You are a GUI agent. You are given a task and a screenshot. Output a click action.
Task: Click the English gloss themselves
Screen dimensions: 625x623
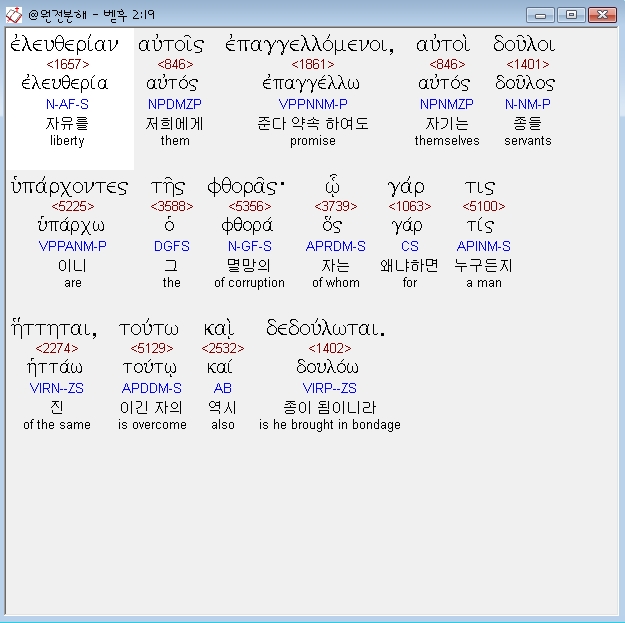(x=447, y=141)
